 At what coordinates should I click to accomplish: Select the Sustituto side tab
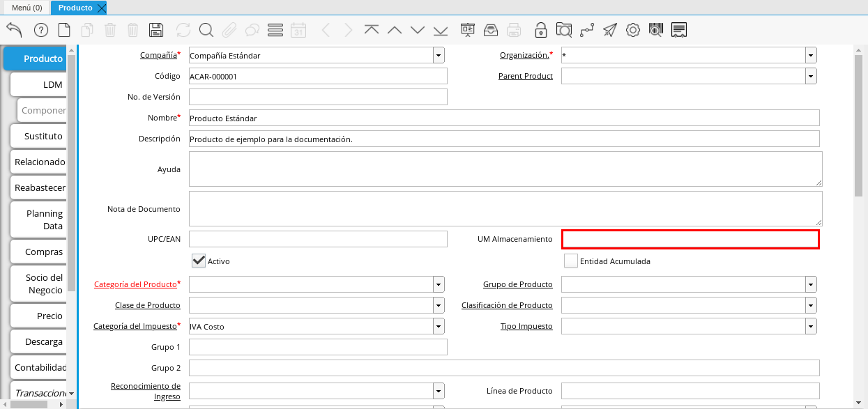click(43, 136)
